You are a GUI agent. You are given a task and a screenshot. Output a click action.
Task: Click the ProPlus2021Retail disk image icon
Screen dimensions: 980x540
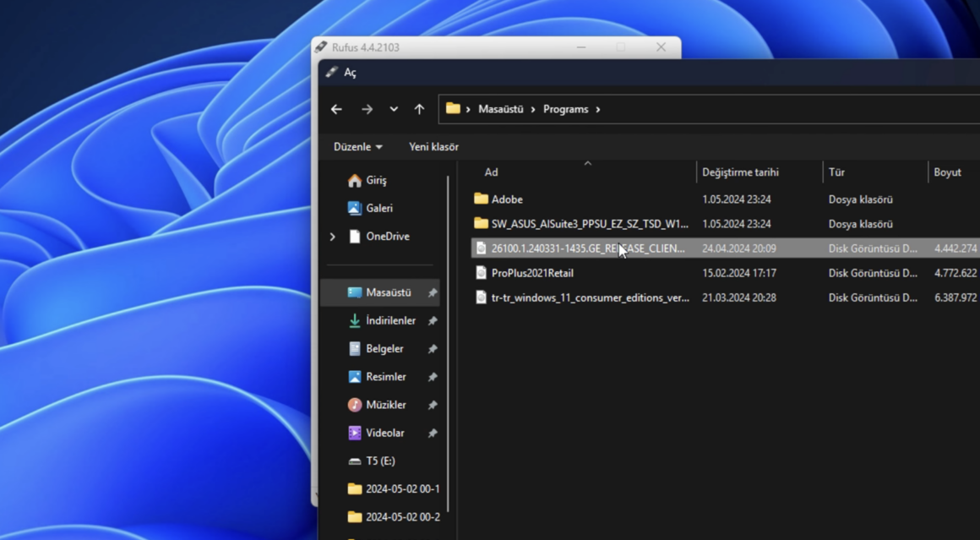481,272
